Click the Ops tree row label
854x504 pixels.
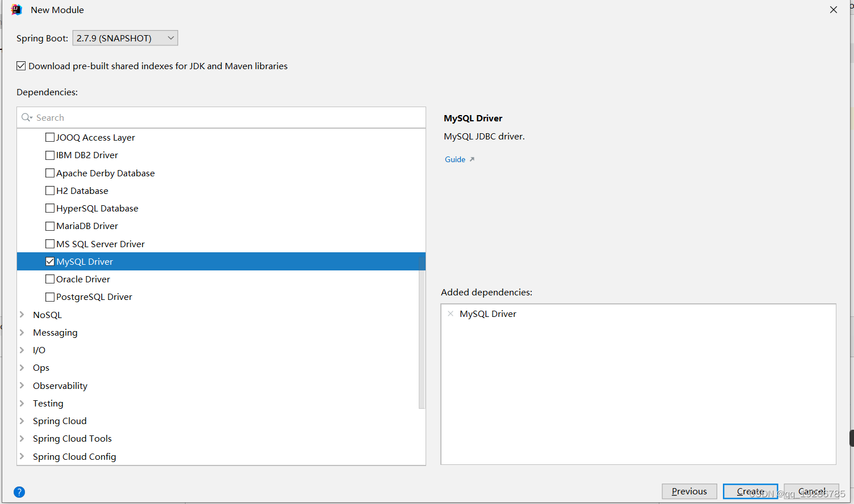pos(41,367)
